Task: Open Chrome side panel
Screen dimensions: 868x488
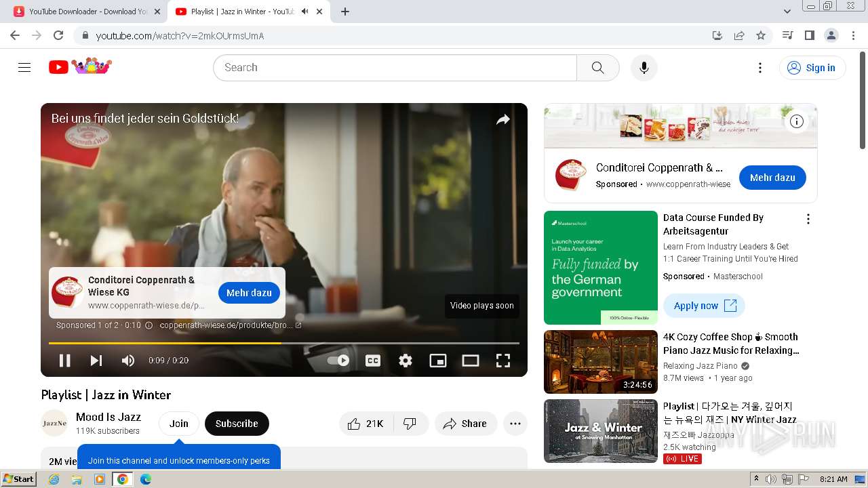Action: (809, 35)
